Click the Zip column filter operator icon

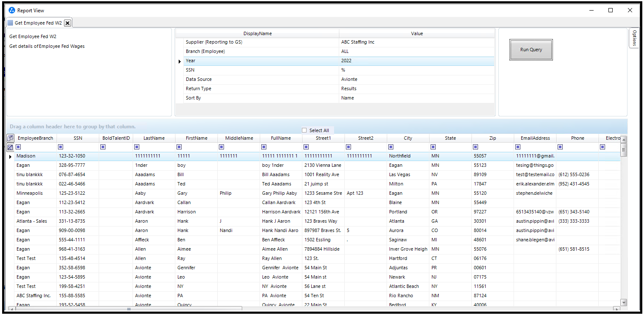coord(475,147)
